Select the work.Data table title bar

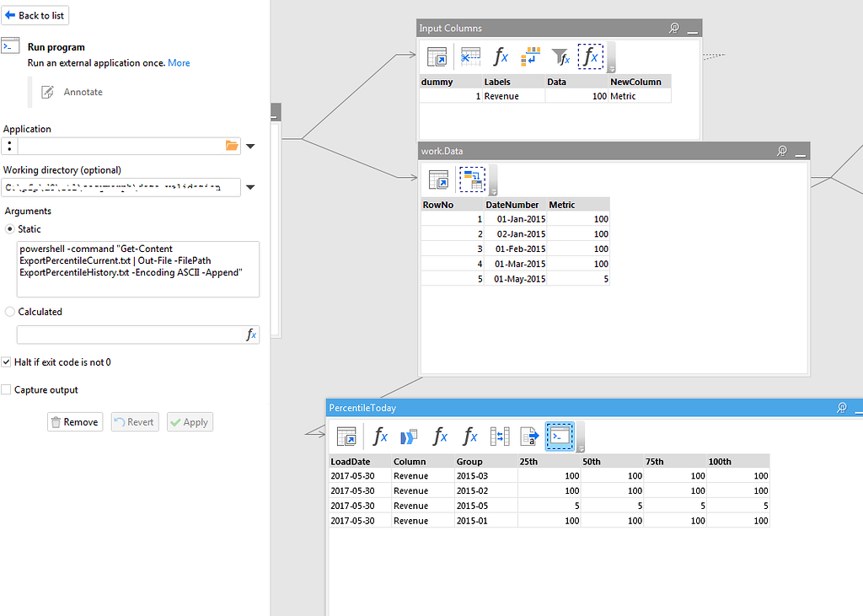tap(614, 151)
